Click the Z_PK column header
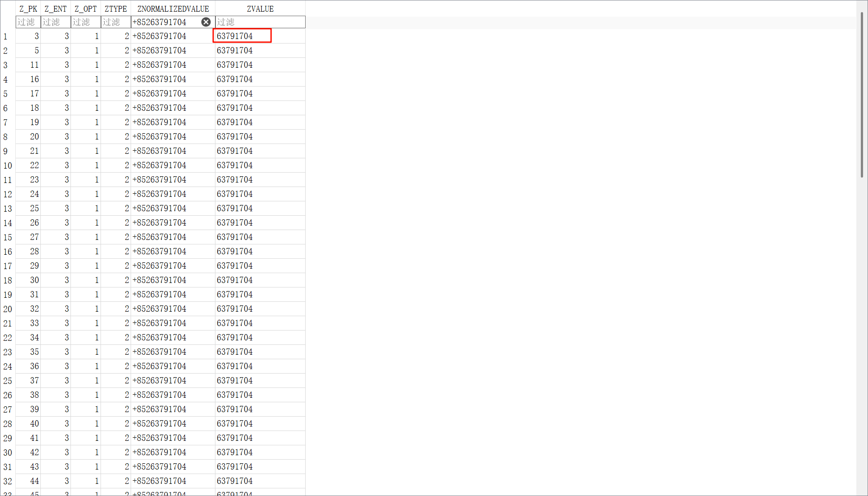868x496 pixels. [28, 9]
